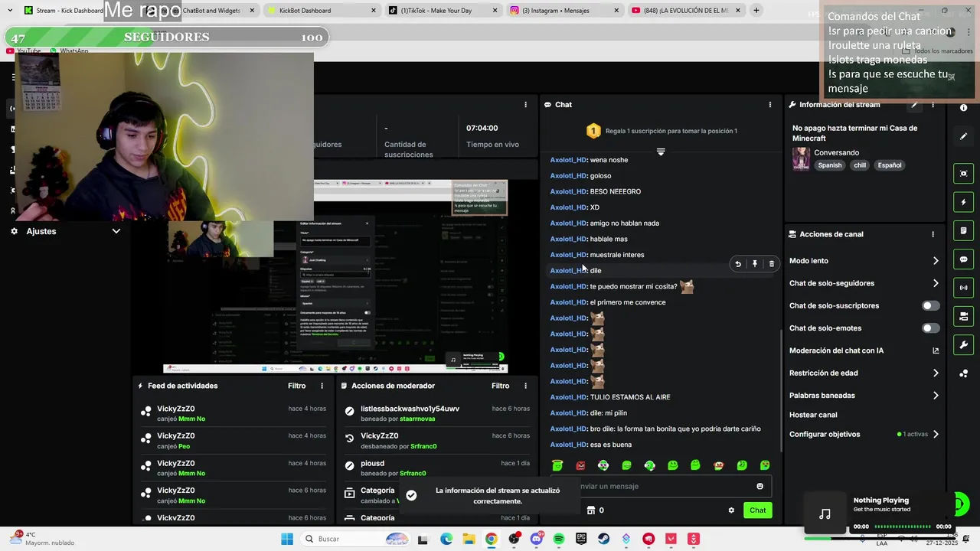Click pencil icon in right sidebar
The image size is (980, 551).
point(963,136)
